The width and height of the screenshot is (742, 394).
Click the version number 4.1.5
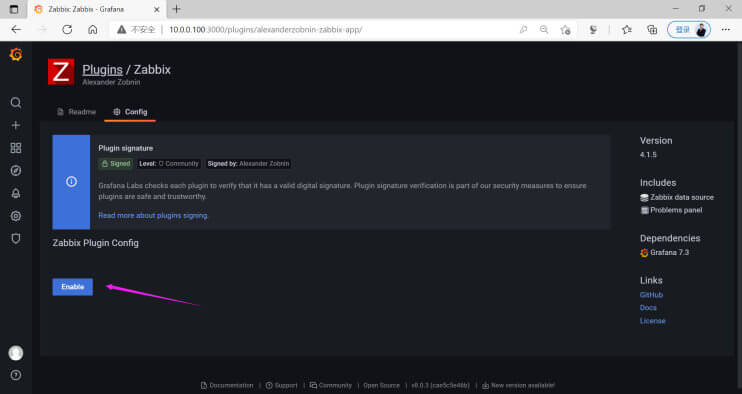click(648, 155)
